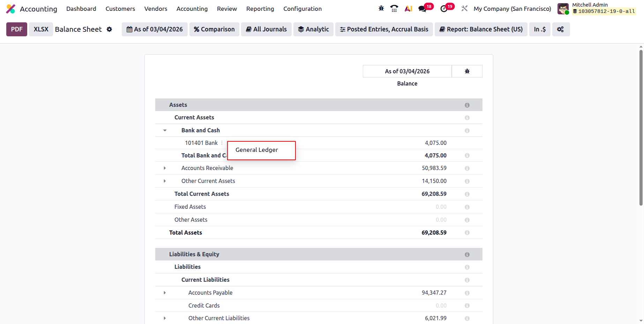Open the As of 03/04/2026 date filter
The height and width of the screenshot is (324, 644).
click(x=155, y=29)
